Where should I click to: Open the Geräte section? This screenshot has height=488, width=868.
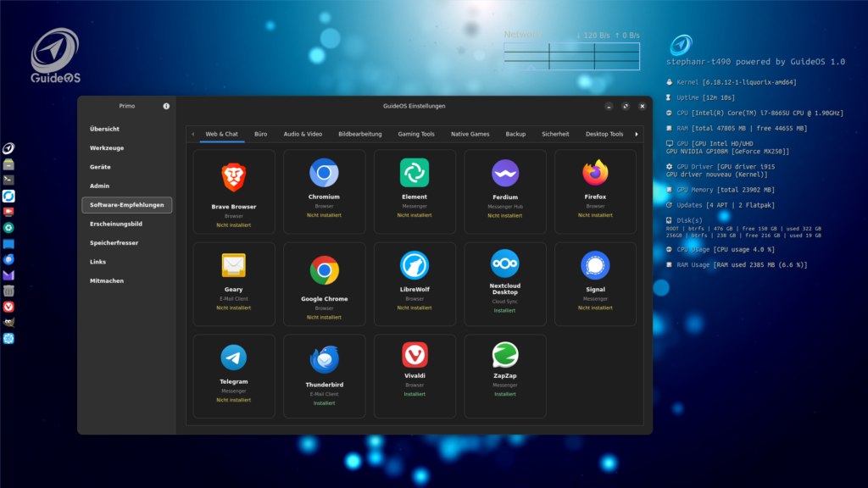[x=127, y=167]
